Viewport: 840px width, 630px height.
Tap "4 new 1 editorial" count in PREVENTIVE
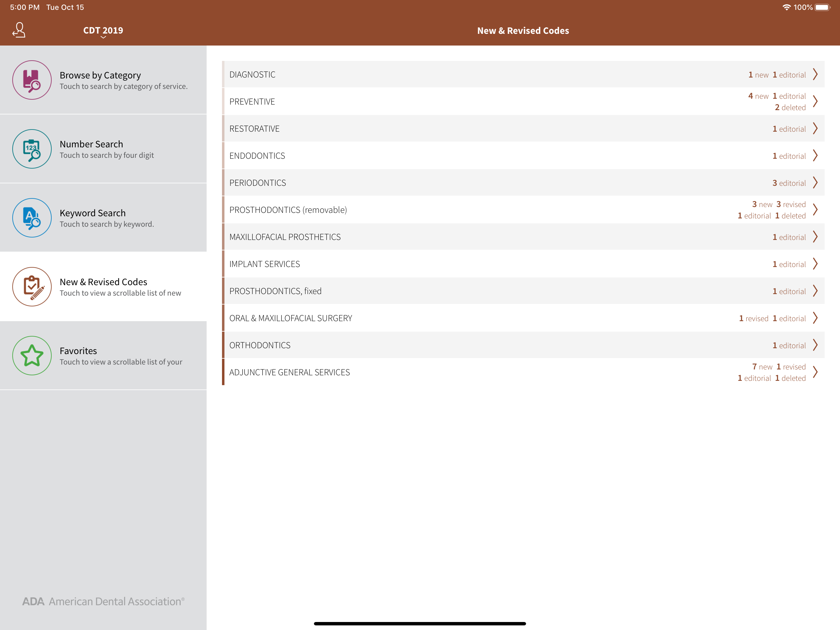click(x=777, y=96)
